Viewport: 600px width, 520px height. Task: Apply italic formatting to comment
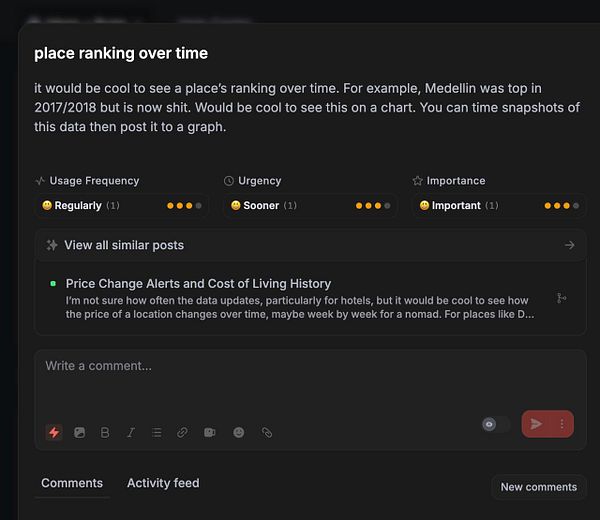130,432
